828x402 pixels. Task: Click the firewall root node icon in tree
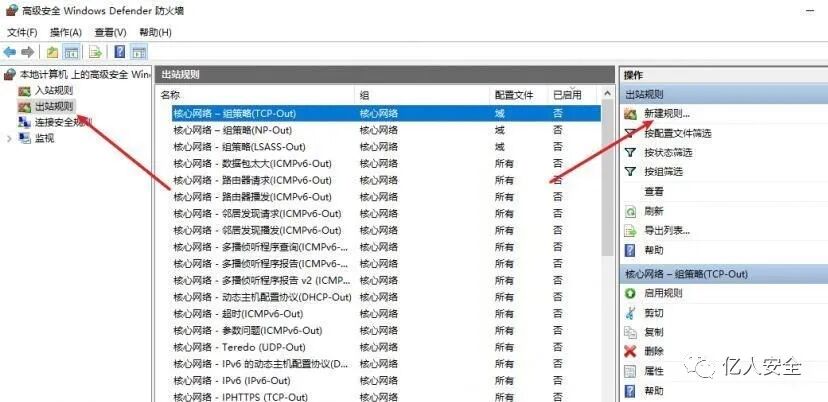click(10, 74)
